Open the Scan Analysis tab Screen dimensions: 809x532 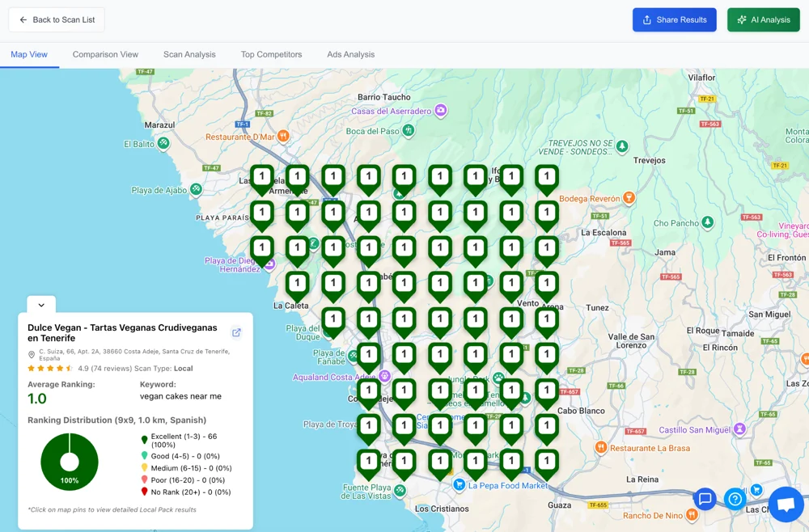(189, 54)
